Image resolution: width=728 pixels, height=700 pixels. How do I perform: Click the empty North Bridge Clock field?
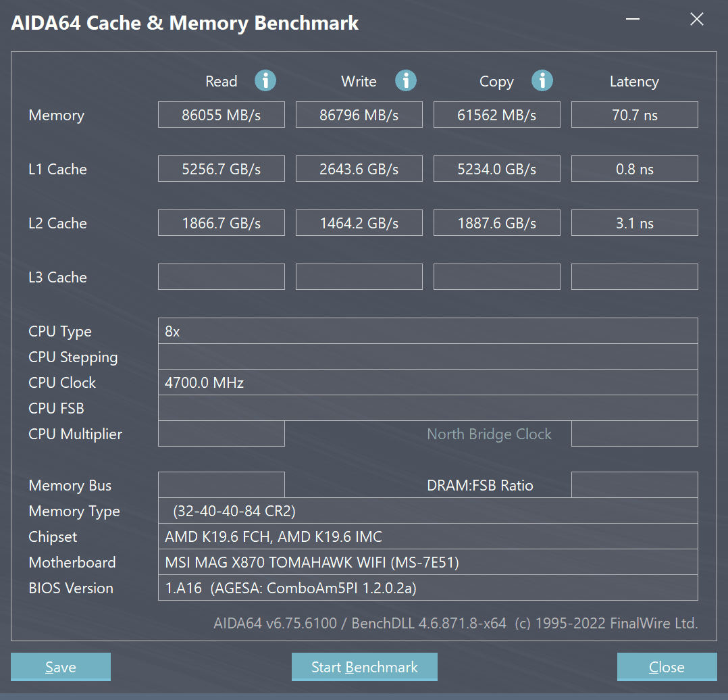click(x=635, y=433)
